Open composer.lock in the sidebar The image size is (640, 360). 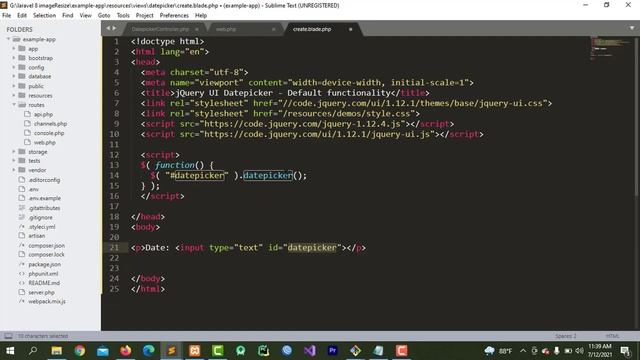46,255
